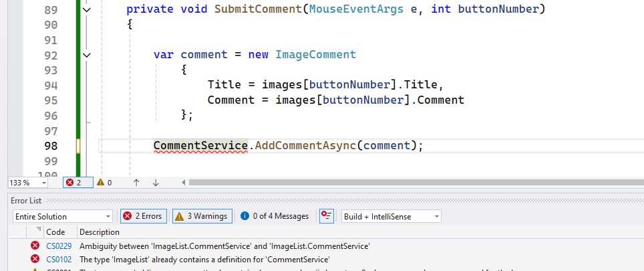Viewport: 644px width, 271px height.
Task: Click the Error List panel title
Action: click(26, 201)
